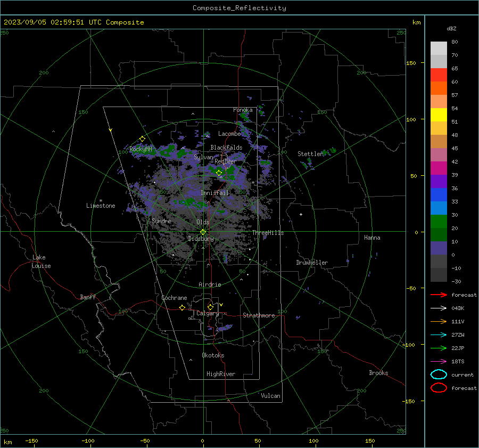Click the white plus marker west of Hanna
The image size is (479, 448).
(x=301, y=214)
